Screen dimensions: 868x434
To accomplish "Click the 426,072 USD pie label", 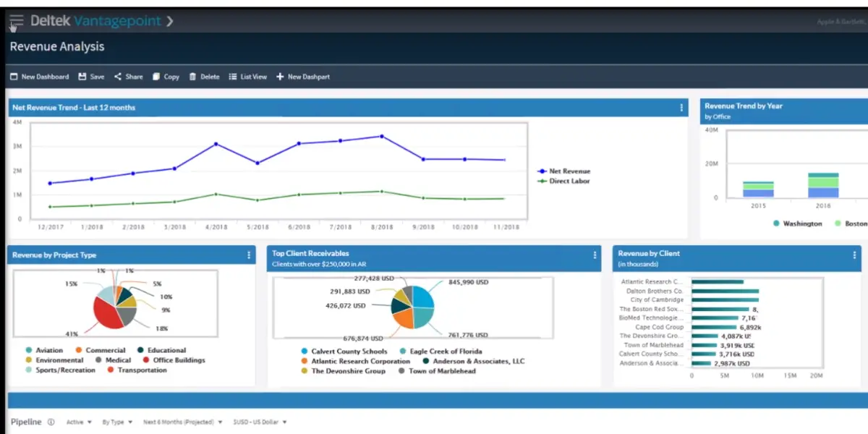I will point(345,306).
